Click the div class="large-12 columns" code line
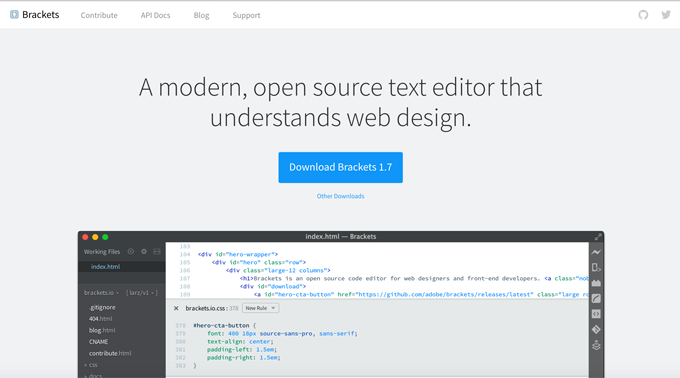 278,270
